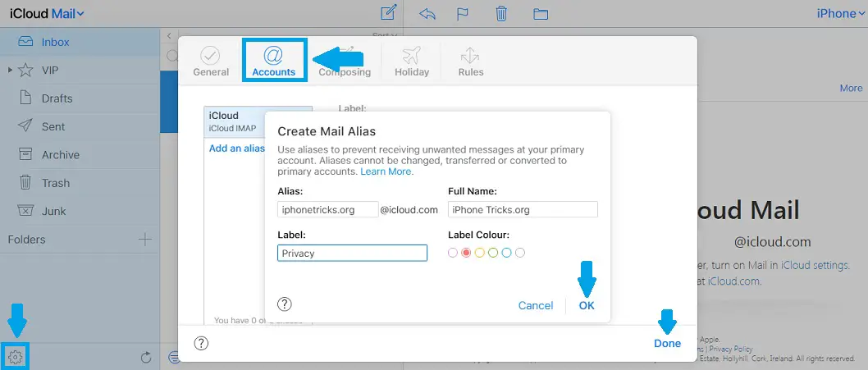This screenshot has width=868, height=370.
Task: Pick the blue label colour swatch
Action: [x=506, y=253]
